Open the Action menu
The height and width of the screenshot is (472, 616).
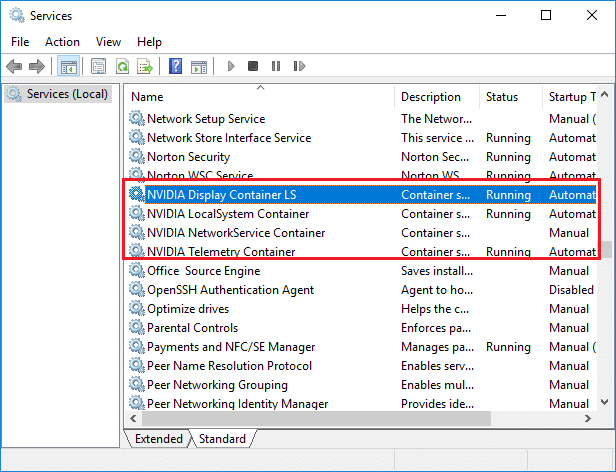pyautogui.click(x=62, y=42)
